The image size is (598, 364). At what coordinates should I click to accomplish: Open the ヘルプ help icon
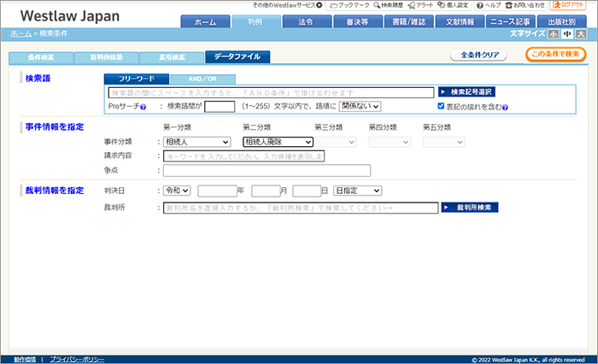(x=489, y=5)
